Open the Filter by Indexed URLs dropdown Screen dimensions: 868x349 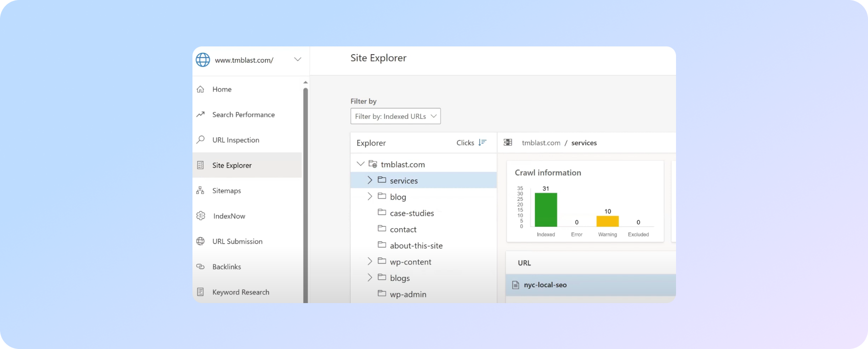tap(396, 116)
